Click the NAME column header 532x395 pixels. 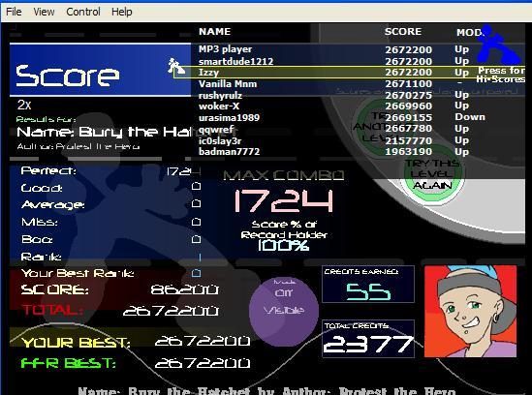[215, 32]
